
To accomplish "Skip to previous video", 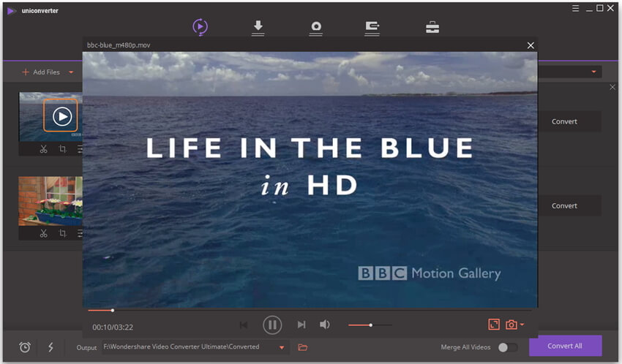I will click(244, 325).
